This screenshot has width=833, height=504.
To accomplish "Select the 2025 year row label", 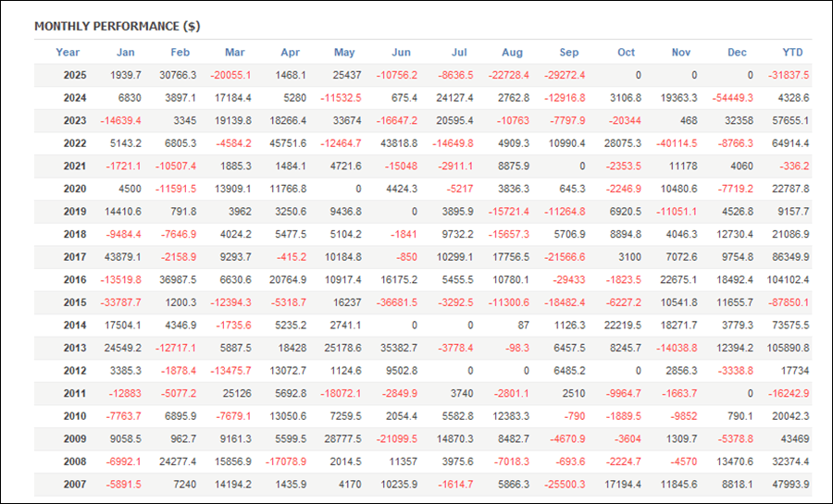I will (75, 75).
